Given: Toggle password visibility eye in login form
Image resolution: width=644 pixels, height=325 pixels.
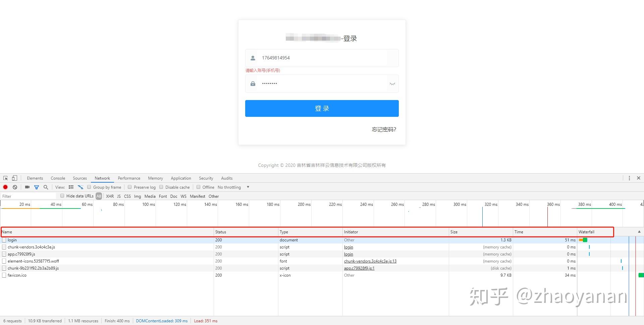Looking at the screenshot, I should (392, 84).
